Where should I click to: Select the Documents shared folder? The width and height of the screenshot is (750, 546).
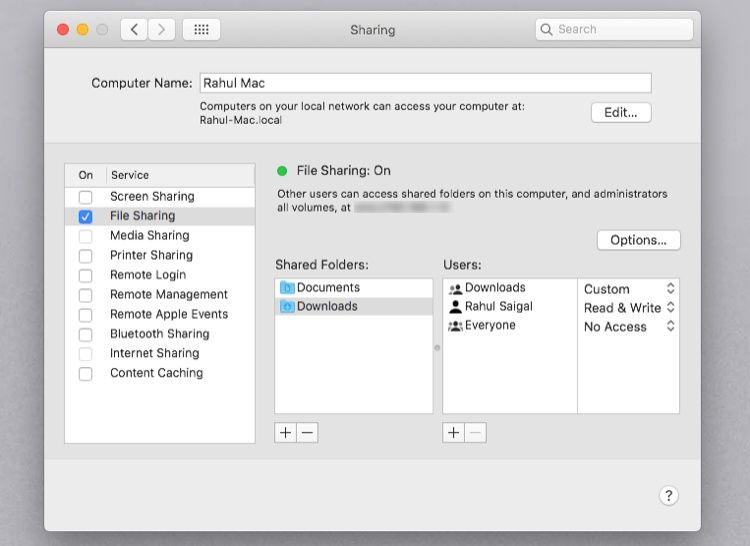(328, 288)
